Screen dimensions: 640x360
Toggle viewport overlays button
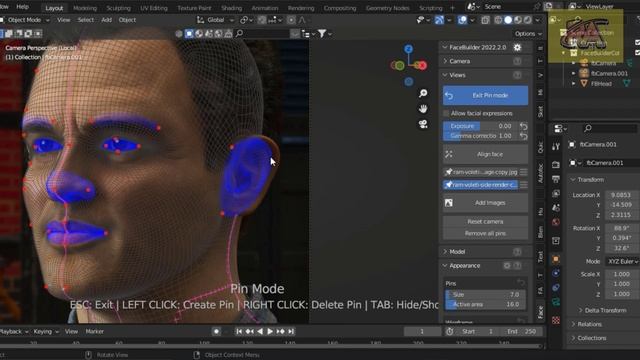click(462, 20)
